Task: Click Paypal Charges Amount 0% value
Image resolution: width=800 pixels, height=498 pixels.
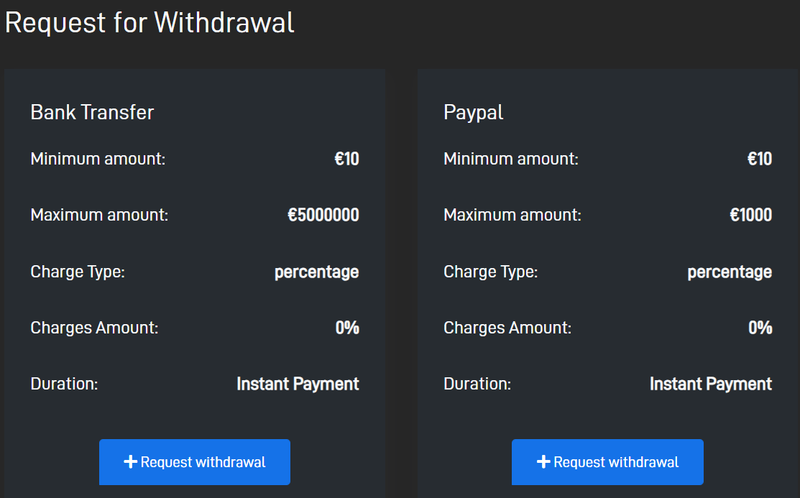Action: coord(760,328)
